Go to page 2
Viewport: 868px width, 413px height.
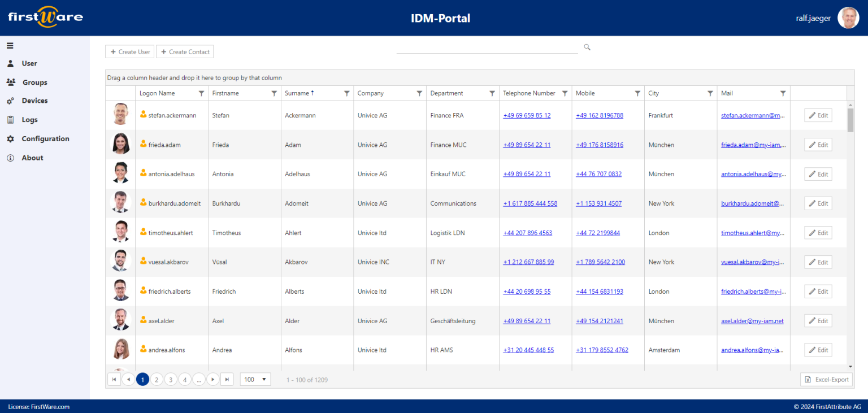[x=157, y=380]
